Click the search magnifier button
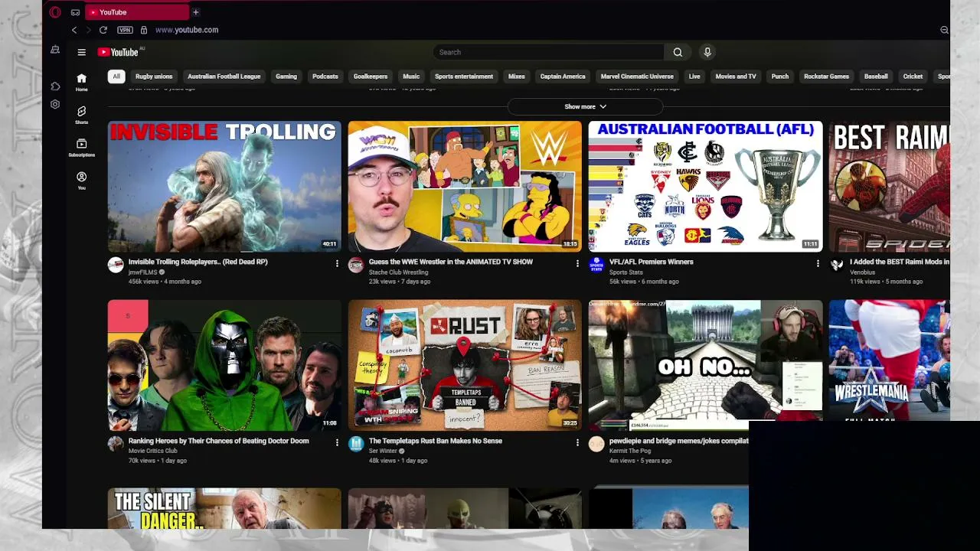The width and height of the screenshot is (980, 551). click(678, 52)
